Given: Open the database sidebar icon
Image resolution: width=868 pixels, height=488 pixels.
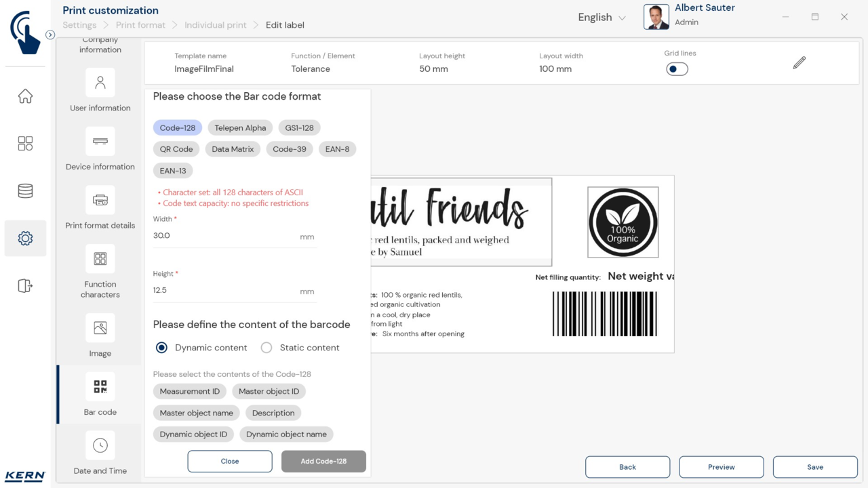Looking at the screenshot, I should [25, 191].
